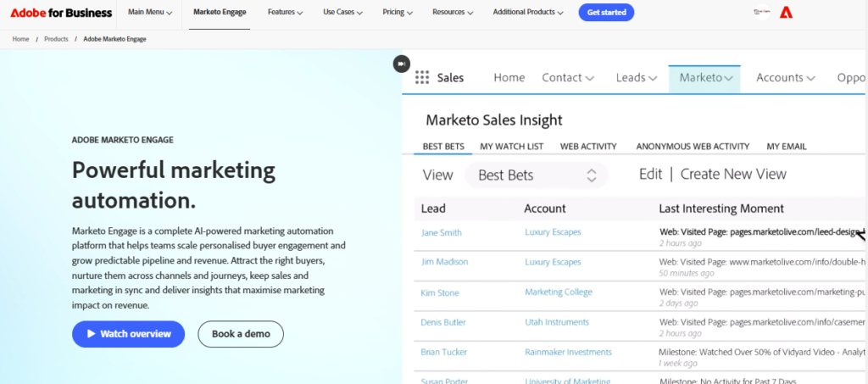Open lead Brian Tucker
The image size is (868, 384).
point(444,352)
